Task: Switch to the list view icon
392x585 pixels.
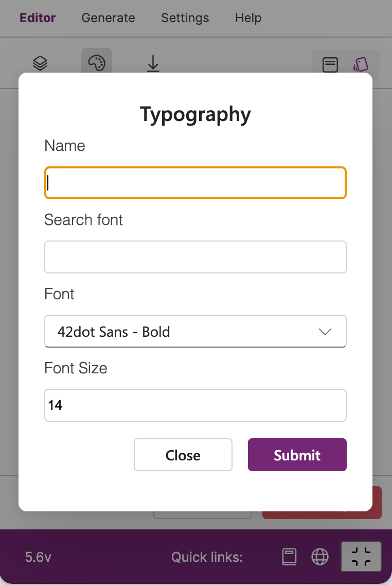Action: click(x=330, y=65)
